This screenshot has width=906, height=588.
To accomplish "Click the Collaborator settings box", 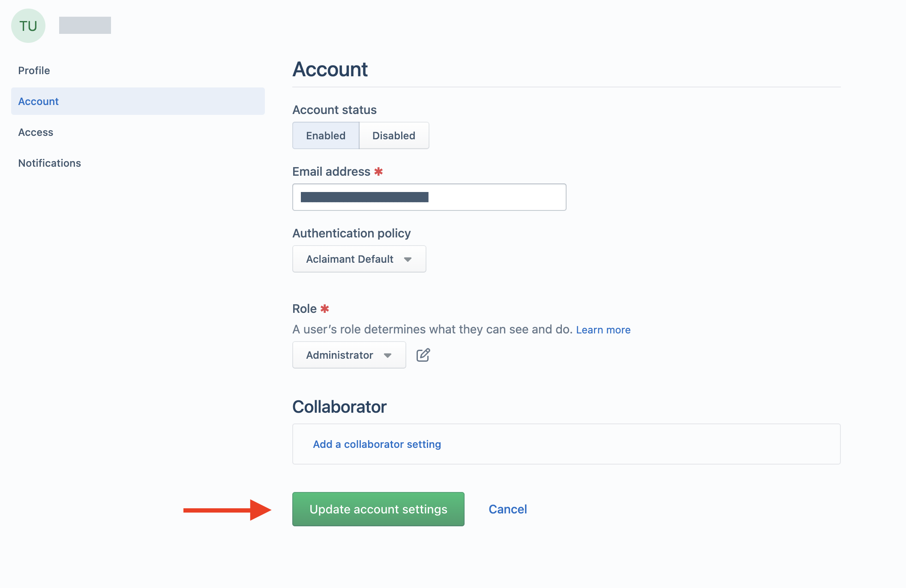I will (567, 444).
